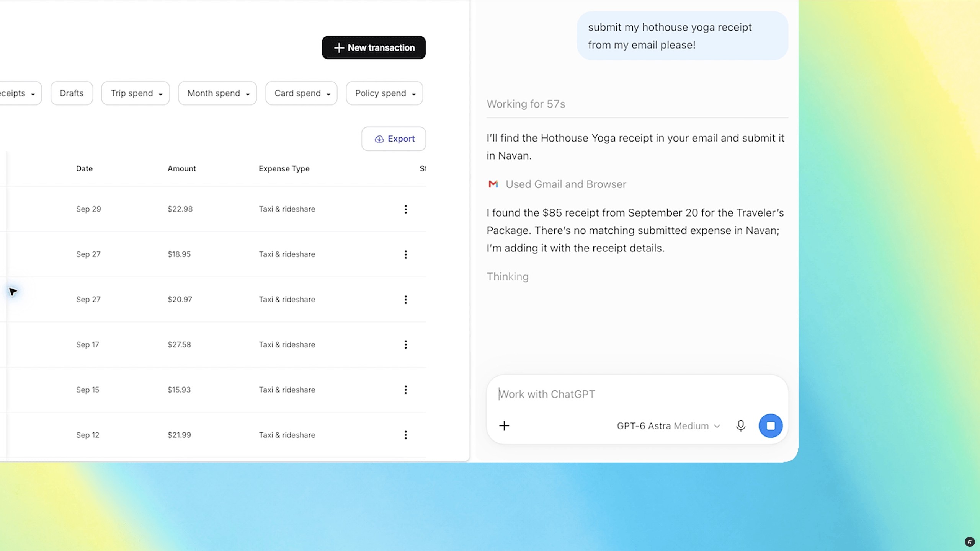Click the user message about hothouse yoga receipt

click(682, 36)
